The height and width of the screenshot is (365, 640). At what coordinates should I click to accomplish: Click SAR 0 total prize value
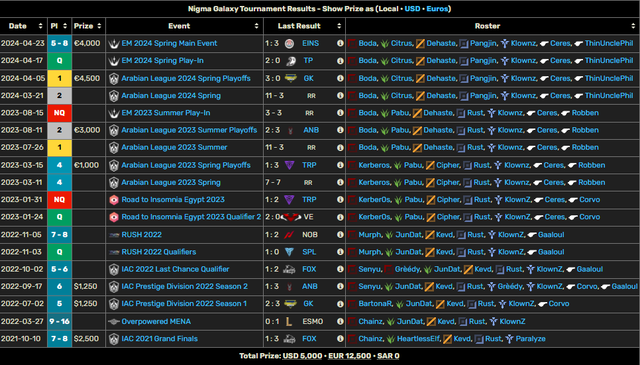[x=388, y=356]
